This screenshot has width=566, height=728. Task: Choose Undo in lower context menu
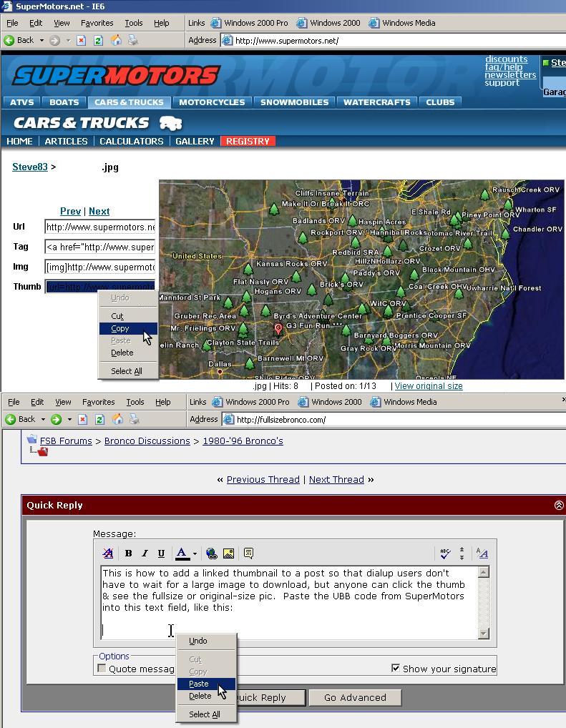[x=206, y=641]
